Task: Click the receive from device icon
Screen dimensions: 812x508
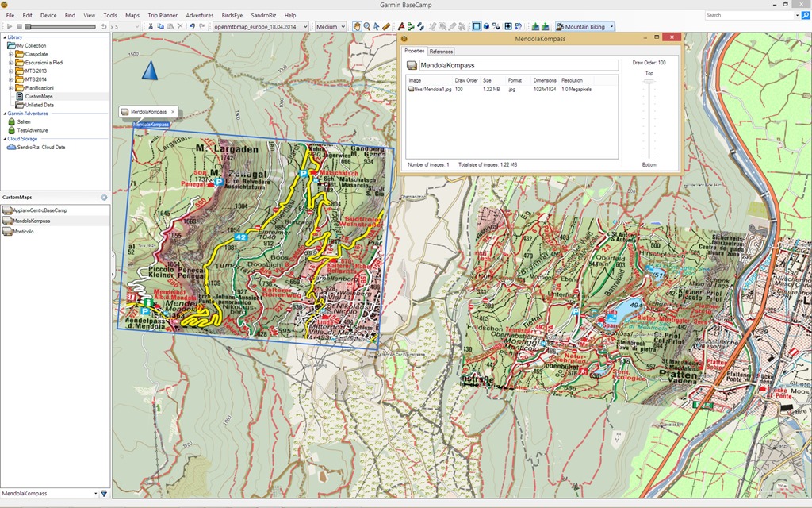Action: (545, 26)
